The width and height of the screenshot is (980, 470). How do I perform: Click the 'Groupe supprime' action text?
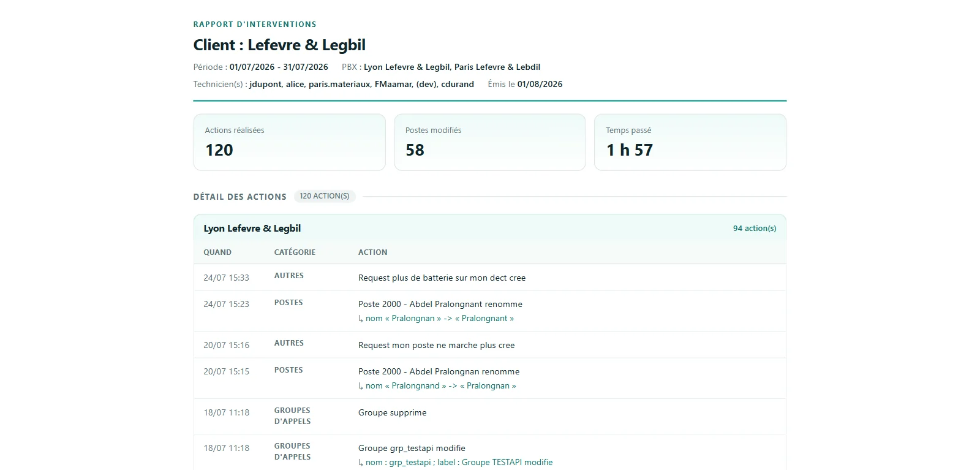pos(393,412)
